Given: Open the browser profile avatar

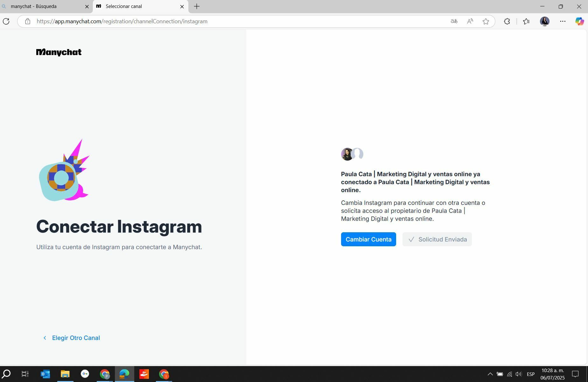Looking at the screenshot, I should 545,21.
